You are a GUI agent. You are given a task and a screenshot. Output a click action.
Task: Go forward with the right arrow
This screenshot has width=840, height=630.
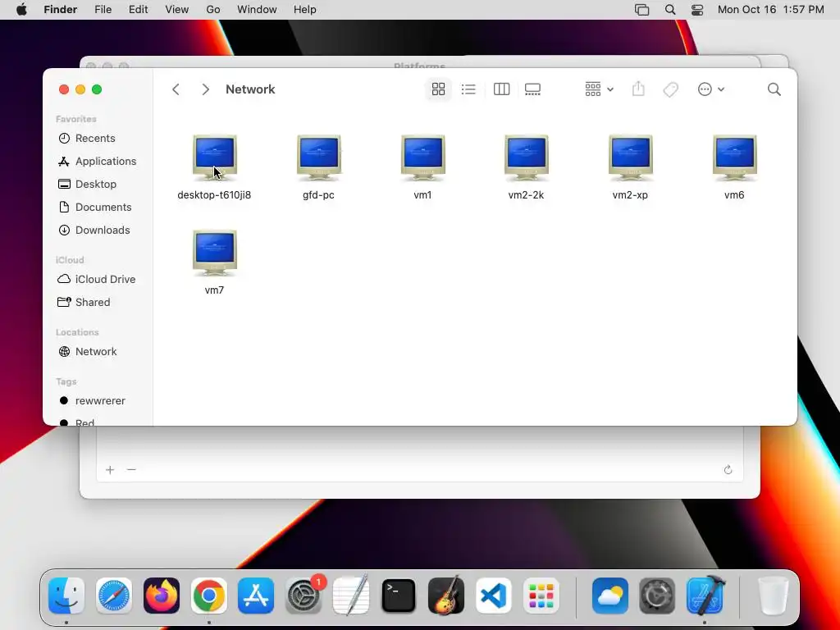pyautogui.click(x=205, y=89)
